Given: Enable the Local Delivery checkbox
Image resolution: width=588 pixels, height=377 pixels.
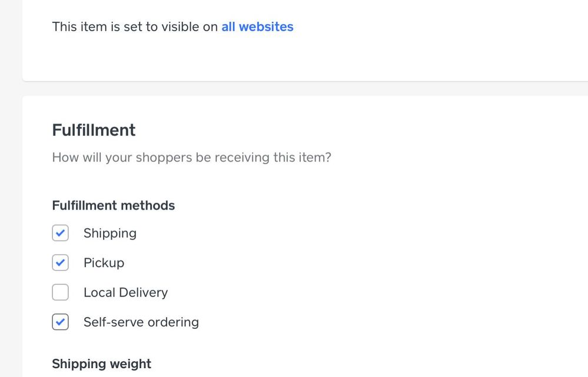Looking at the screenshot, I should point(61,292).
